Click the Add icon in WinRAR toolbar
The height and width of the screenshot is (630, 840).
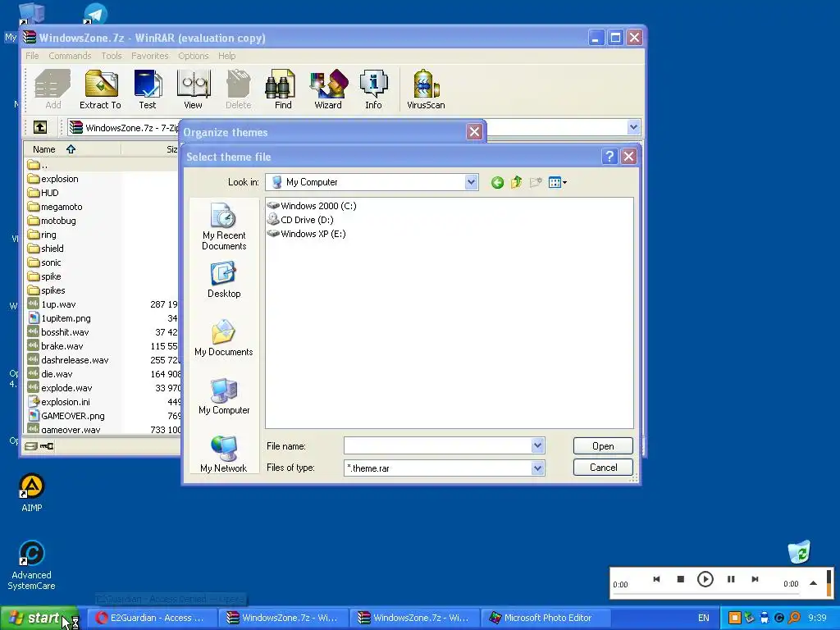(52, 90)
